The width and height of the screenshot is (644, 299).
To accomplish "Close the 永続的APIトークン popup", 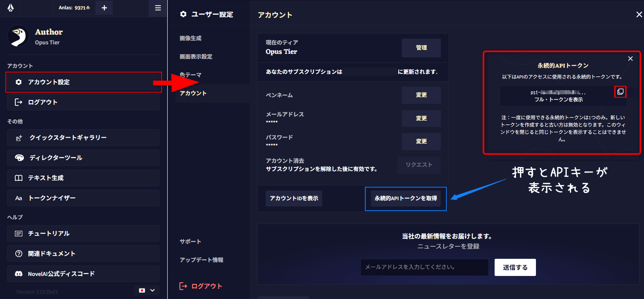I will pyautogui.click(x=630, y=59).
